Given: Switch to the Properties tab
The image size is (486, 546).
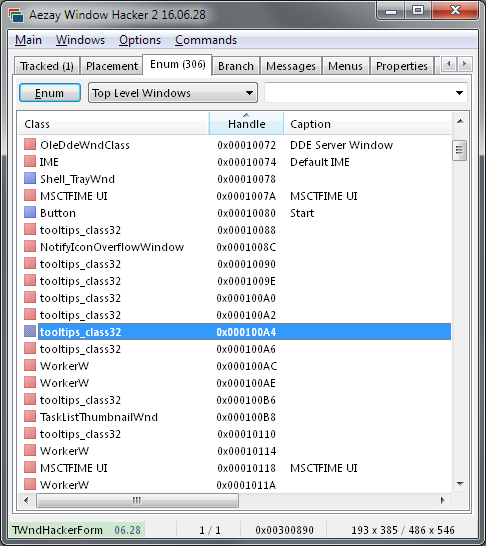Looking at the screenshot, I should coord(402,66).
